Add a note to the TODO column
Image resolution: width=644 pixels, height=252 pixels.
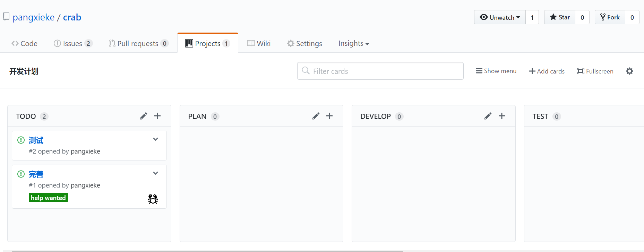tap(157, 116)
